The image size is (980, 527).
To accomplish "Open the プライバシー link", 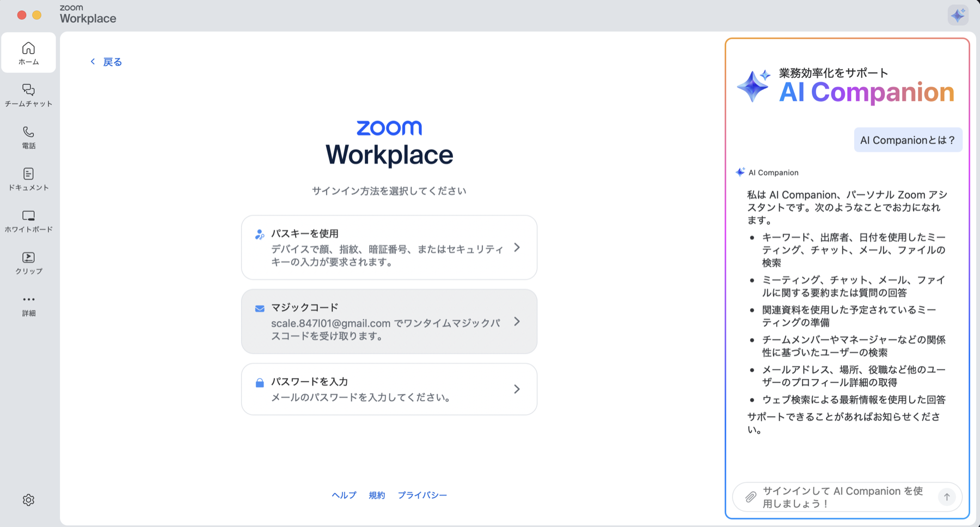I will pos(422,495).
